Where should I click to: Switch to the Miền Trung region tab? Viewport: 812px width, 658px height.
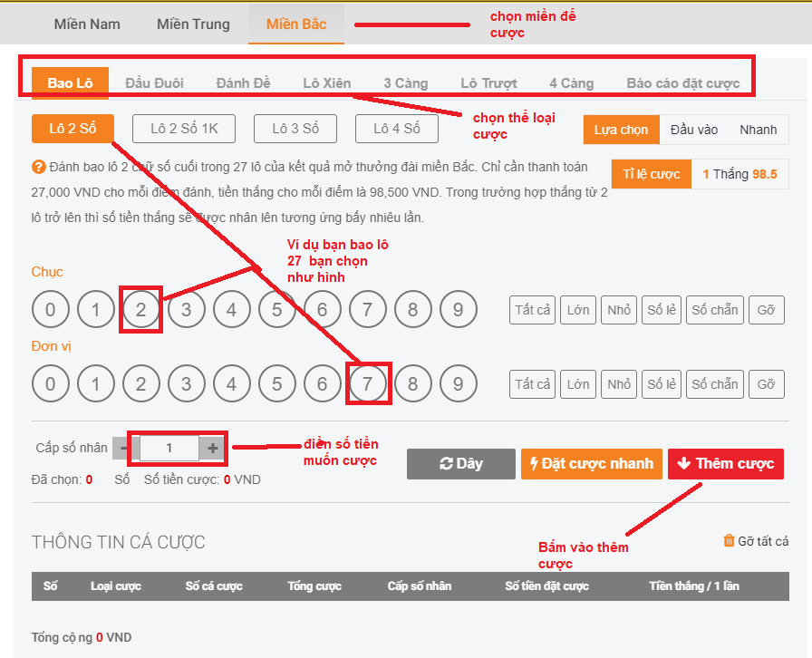[x=193, y=24]
